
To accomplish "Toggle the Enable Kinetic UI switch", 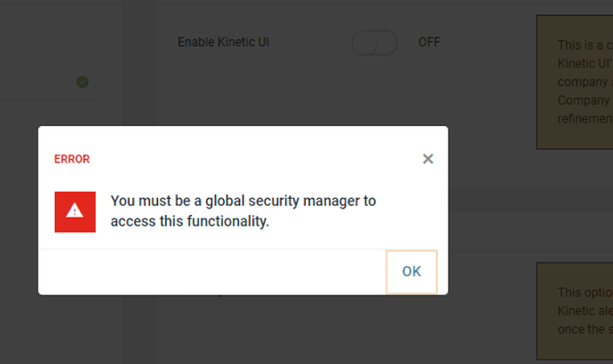I will pyautogui.click(x=374, y=43).
